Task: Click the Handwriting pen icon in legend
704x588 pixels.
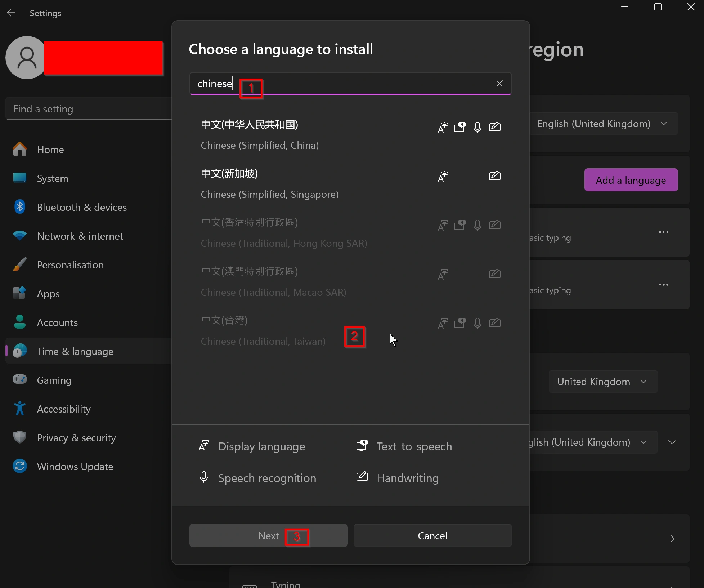Action: 362,476
